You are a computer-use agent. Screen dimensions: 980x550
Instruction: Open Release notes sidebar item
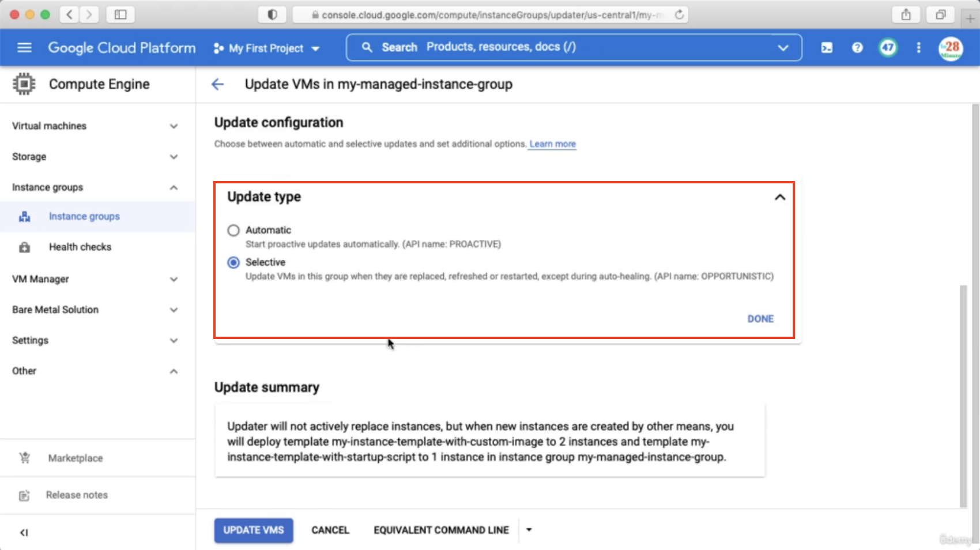coord(98,495)
